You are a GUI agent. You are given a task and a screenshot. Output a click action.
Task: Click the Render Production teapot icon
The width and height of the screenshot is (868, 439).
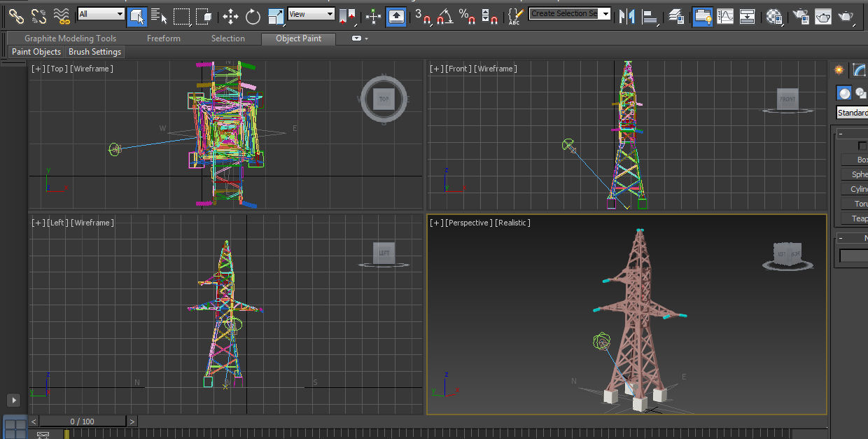tap(847, 15)
